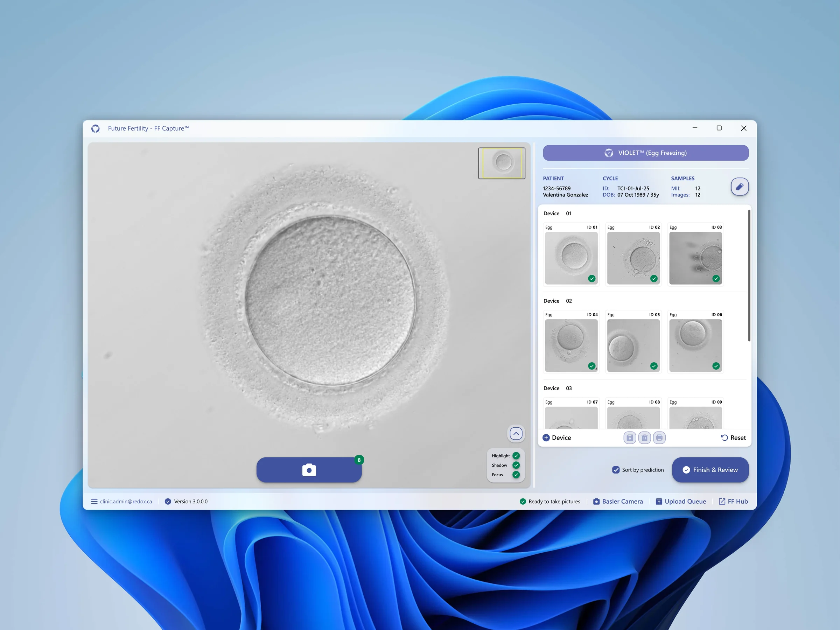
Task: Click green check badge on egg ID 02
Action: 653,278
